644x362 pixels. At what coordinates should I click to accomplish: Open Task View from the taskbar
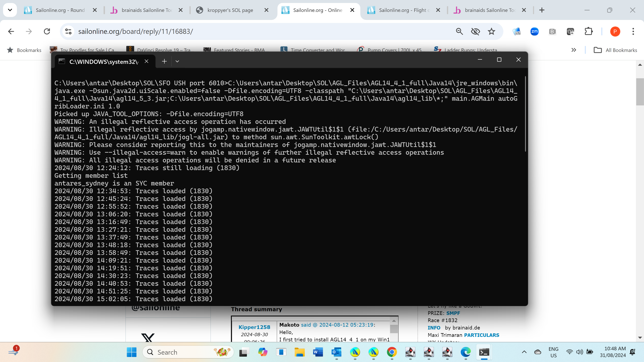(244, 352)
